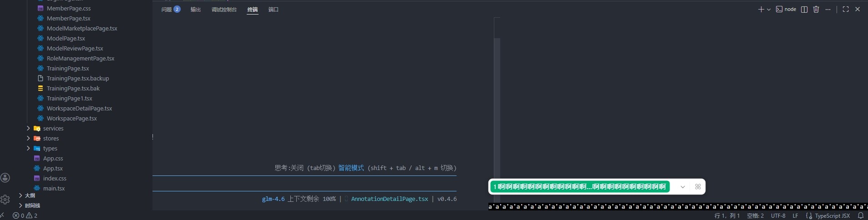Viewport: 868px width, 220px height.
Task: Click the errors and warnings status indicator
Action: (25, 215)
